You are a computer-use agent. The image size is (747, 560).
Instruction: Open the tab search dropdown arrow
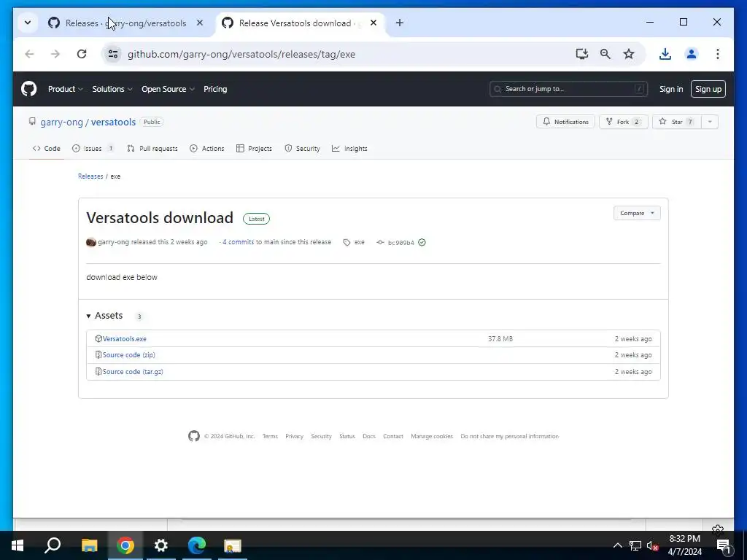coord(28,23)
